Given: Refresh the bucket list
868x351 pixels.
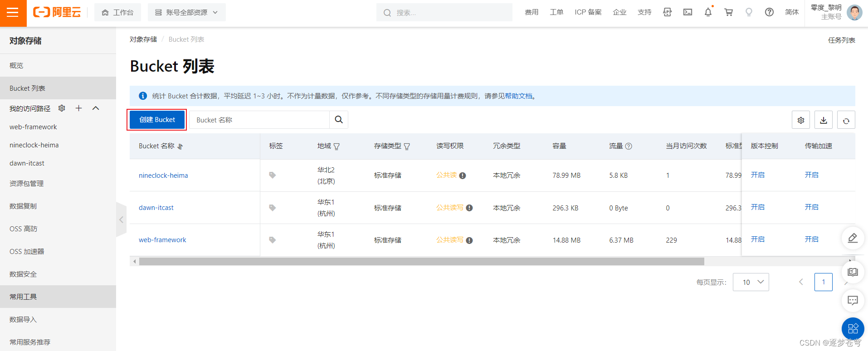Looking at the screenshot, I should [846, 120].
